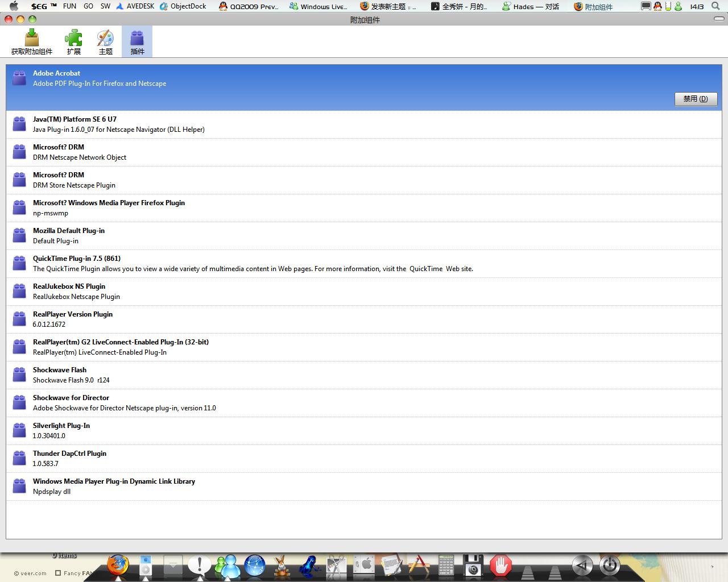
Task: Select 'RealJukebox NS Plugin' entry
Action: click(x=363, y=292)
